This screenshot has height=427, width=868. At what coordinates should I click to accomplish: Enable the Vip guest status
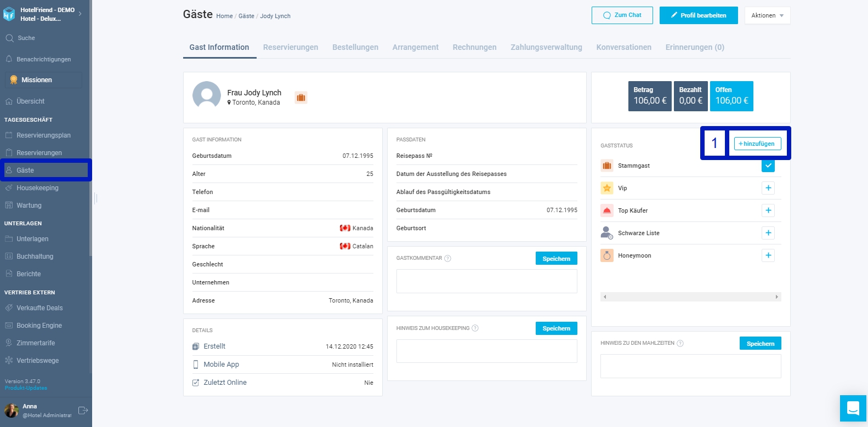(768, 188)
